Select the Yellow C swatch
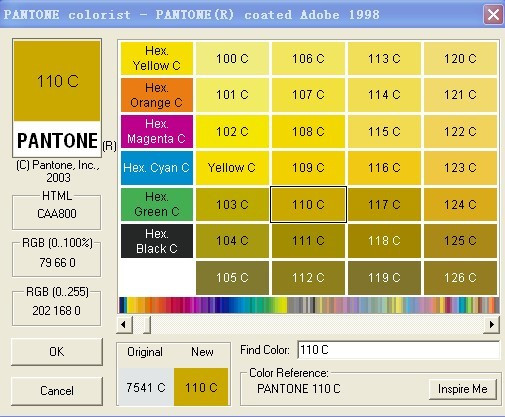Viewport: 505px width, 417px height. click(x=232, y=168)
